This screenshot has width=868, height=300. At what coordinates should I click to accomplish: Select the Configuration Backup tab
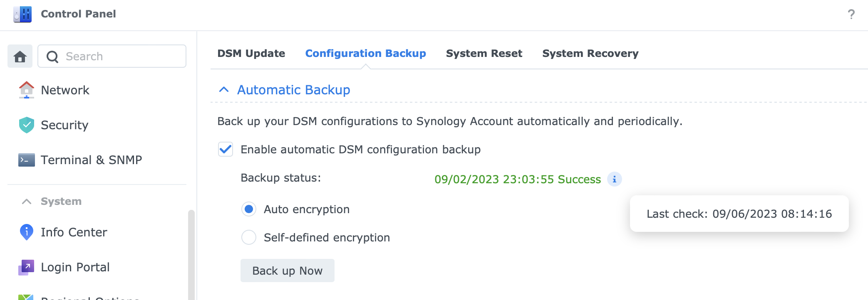pyautogui.click(x=366, y=54)
